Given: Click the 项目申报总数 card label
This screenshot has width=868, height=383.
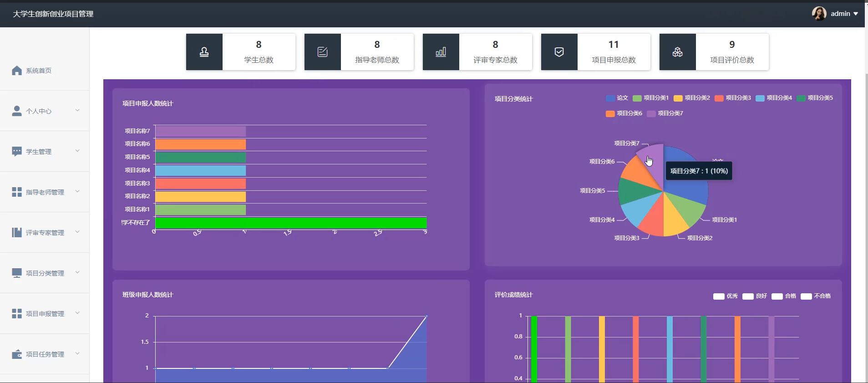Looking at the screenshot, I should point(614,60).
